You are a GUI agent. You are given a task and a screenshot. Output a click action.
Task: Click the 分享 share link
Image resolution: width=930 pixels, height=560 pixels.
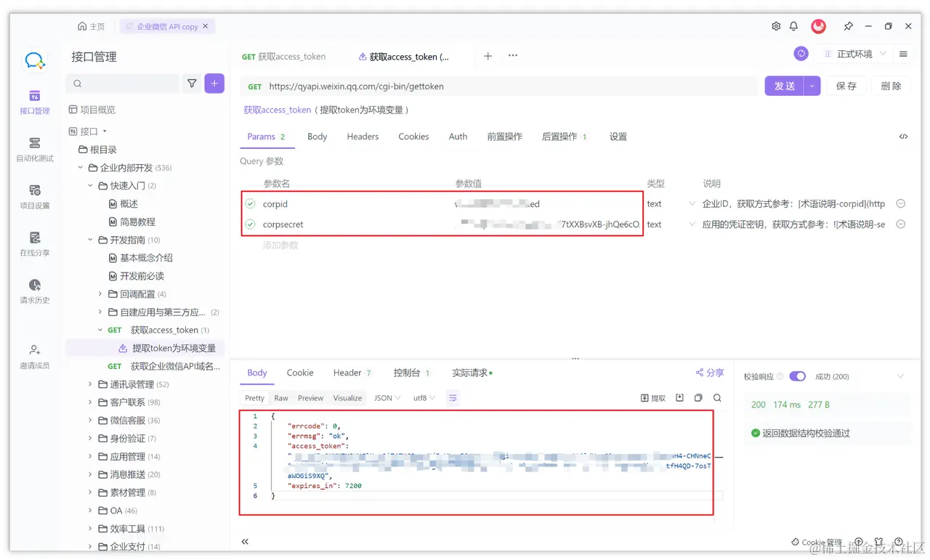coord(710,373)
